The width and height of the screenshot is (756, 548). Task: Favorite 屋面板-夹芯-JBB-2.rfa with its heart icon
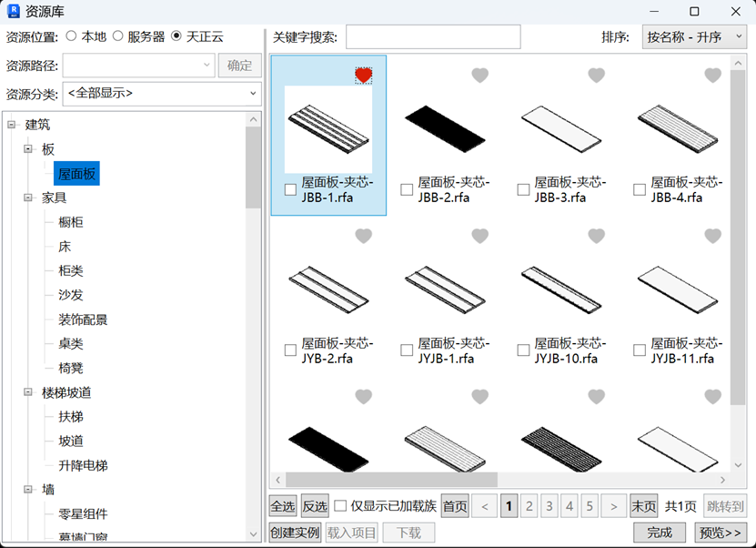(x=479, y=76)
